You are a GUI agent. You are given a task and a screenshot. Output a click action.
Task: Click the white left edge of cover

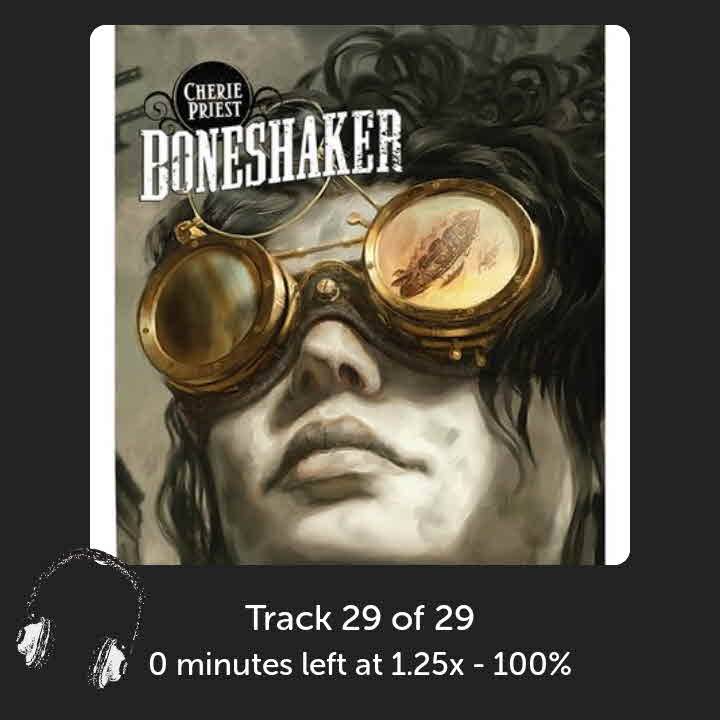[103, 295]
